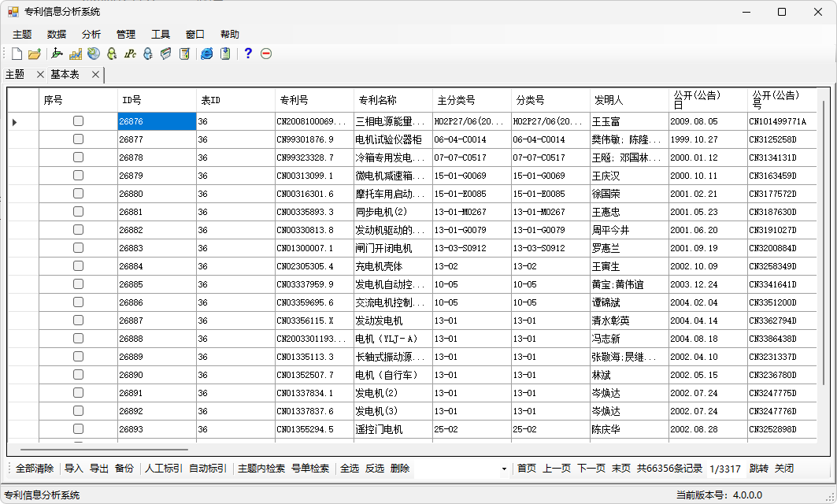Click the 删除 button
Viewport: 837px width, 504px height.
(x=400, y=469)
